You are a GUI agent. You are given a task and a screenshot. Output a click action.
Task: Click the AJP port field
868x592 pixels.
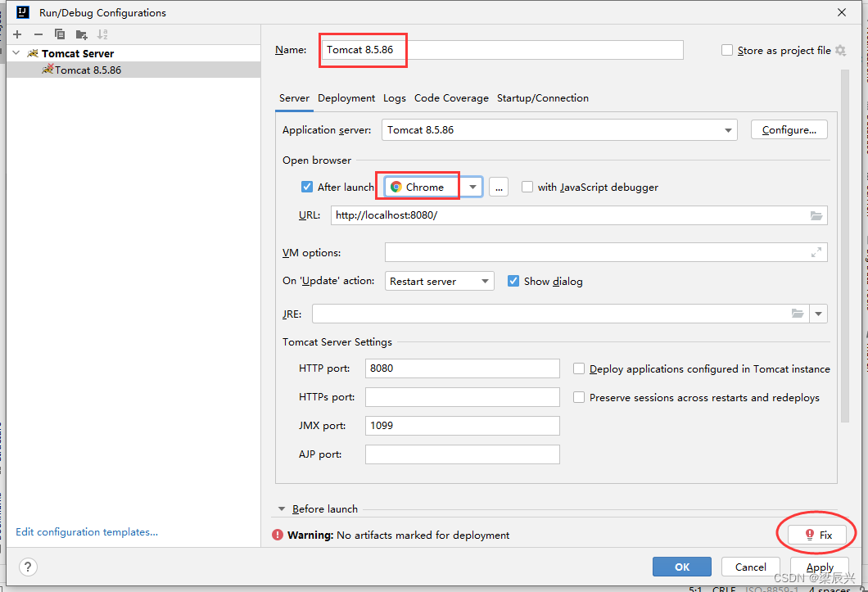point(462,454)
